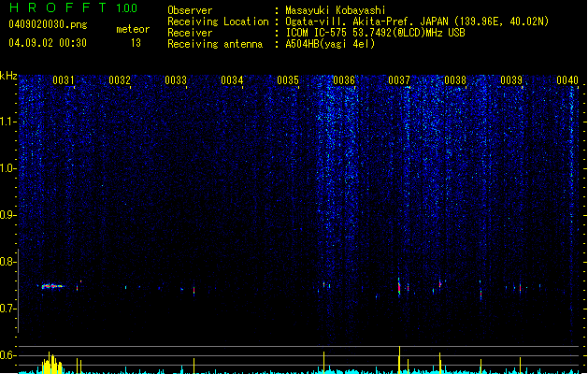Click time marker 0032
This screenshot has height=374, width=588.
point(120,80)
